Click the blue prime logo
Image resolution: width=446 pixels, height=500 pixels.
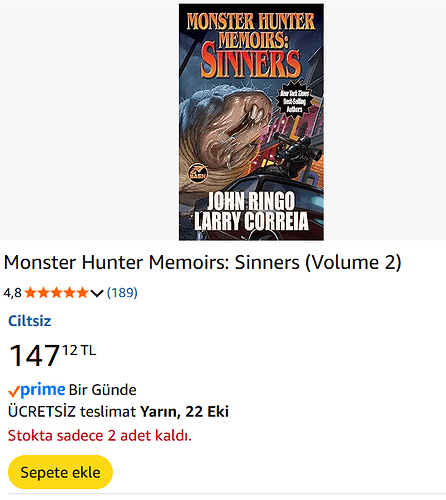point(42,389)
